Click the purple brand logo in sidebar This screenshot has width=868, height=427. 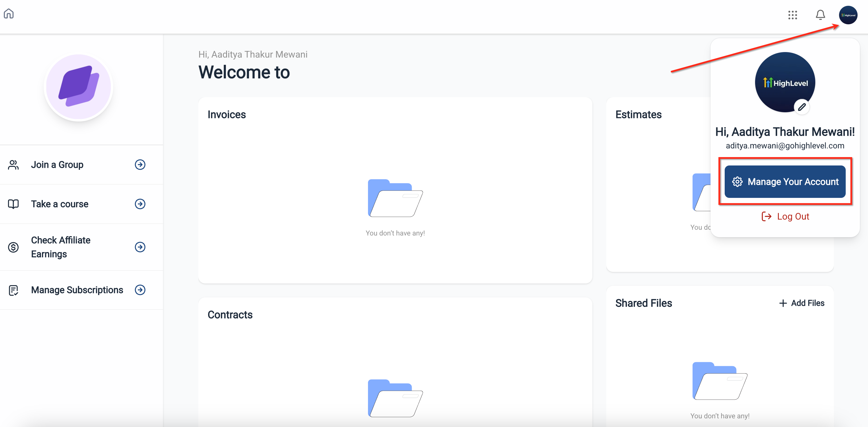78,87
